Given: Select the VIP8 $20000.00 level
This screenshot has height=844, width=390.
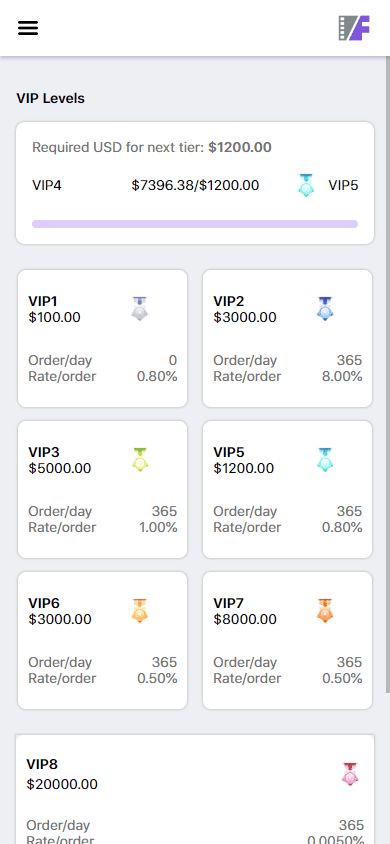Looking at the screenshot, I should coord(195,789).
